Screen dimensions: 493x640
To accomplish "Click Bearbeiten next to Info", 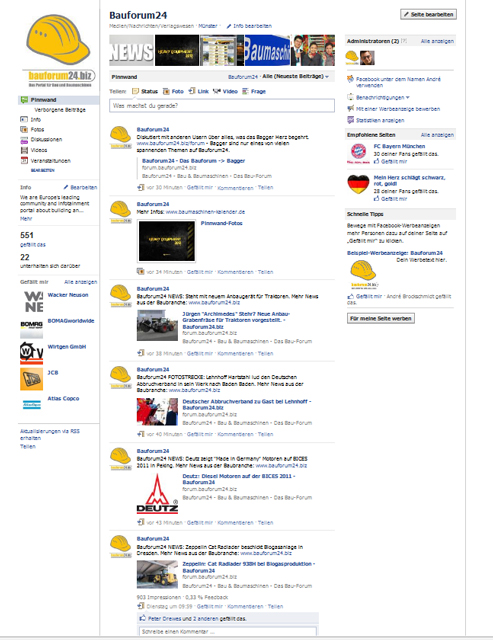I will [80, 187].
